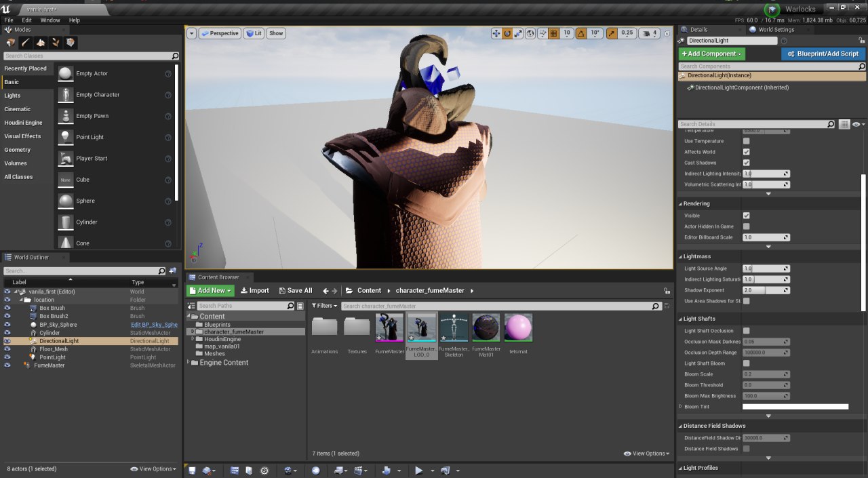Open the Add Component dropdown
This screenshot has width=868, height=478.
tap(711, 54)
